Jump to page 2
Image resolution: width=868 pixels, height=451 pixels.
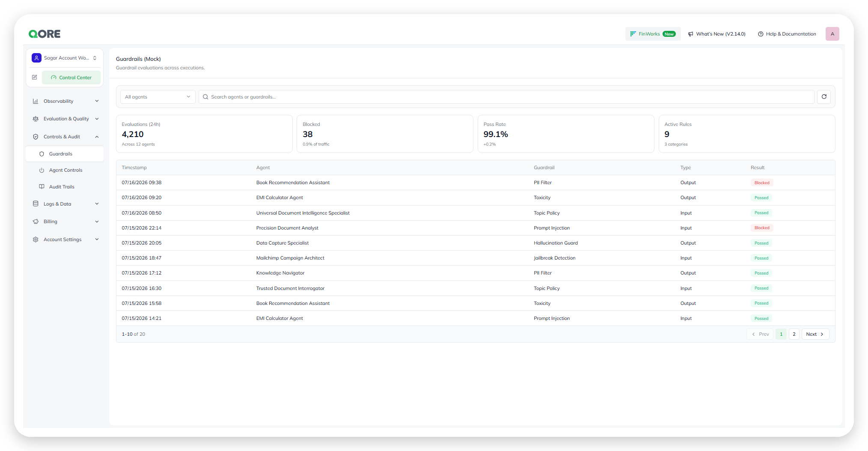tap(794, 334)
